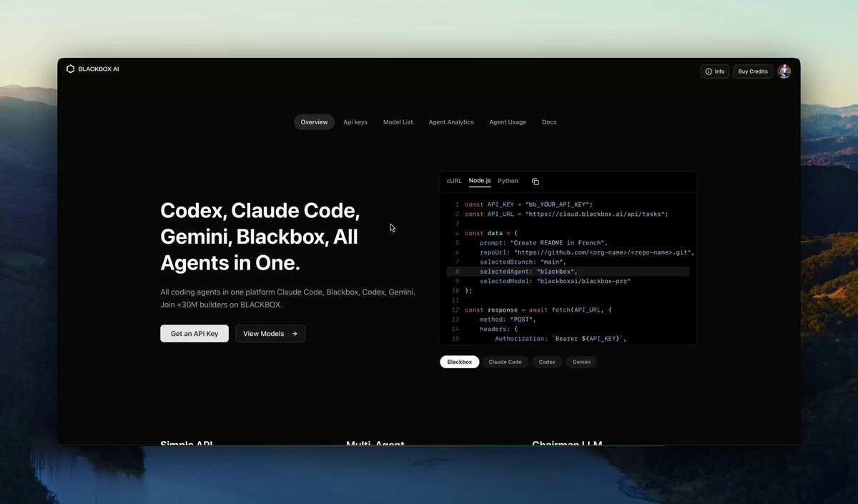The height and width of the screenshot is (504, 858).
Task: Open the Docs tab
Action: tap(549, 122)
